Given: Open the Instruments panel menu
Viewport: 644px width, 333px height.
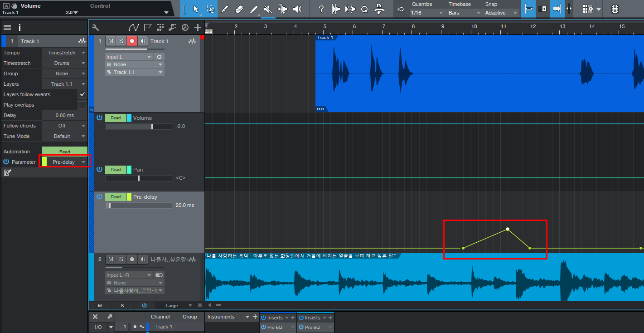Looking at the screenshot, I should pos(247,317).
